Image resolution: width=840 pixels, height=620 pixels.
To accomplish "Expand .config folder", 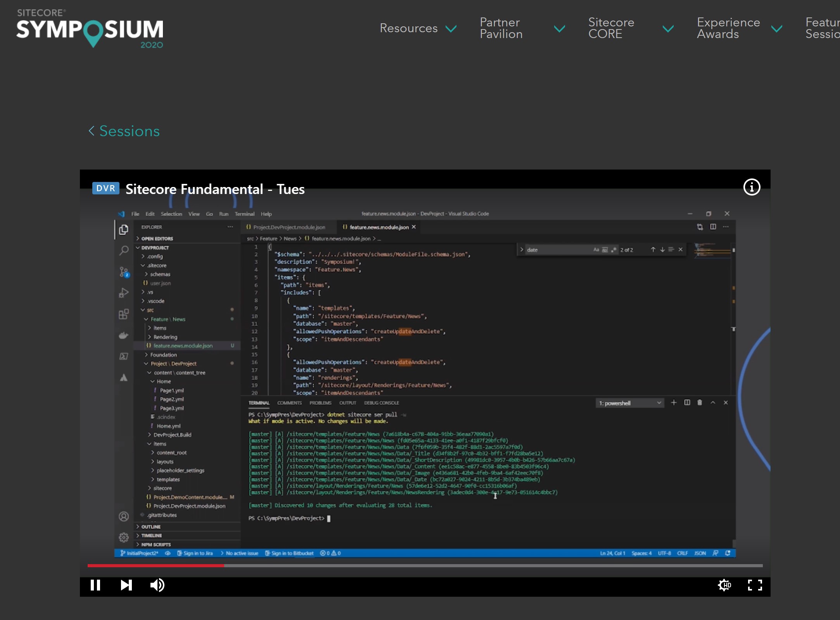I will [154, 256].
